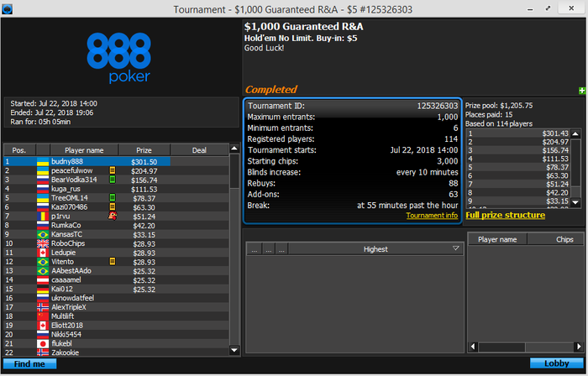This screenshot has height=376, width=588.
Task: Click the rooster icon next to p1rvu
Action: coord(113,216)
